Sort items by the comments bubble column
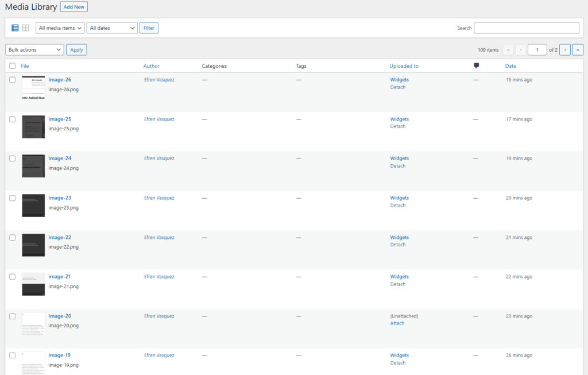 (476, 65)
